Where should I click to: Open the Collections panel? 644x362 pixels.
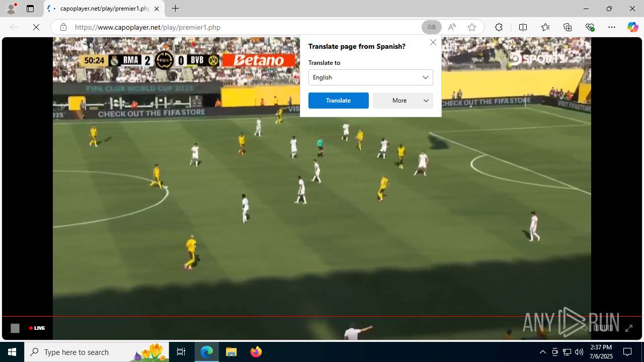click(x=568, y=27)
